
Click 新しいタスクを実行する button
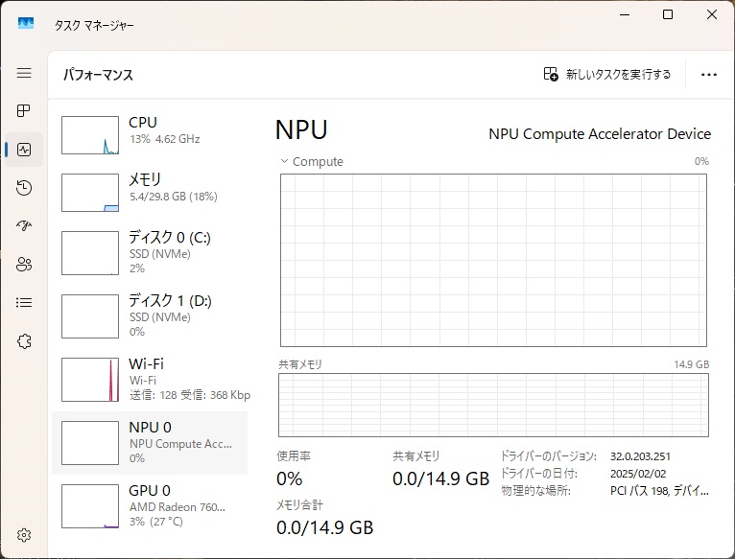tap(606, 75)
